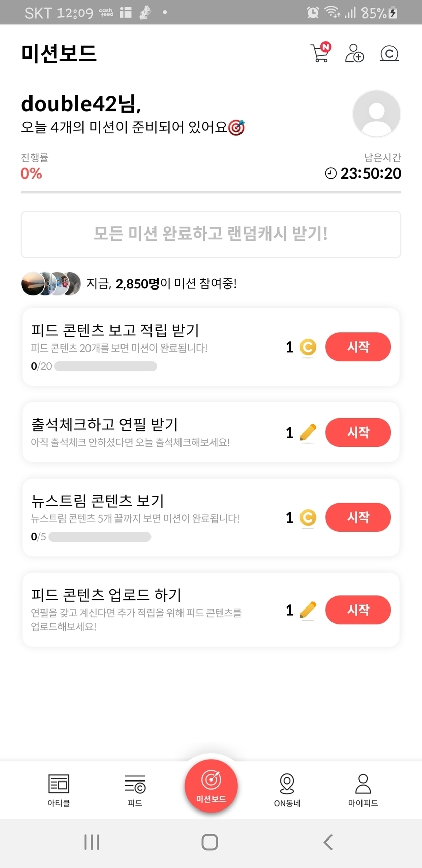The image size is (422, 868).
Task: Open the cash coin icon in header
Action: pyautogui.click(x=389, y=53)
